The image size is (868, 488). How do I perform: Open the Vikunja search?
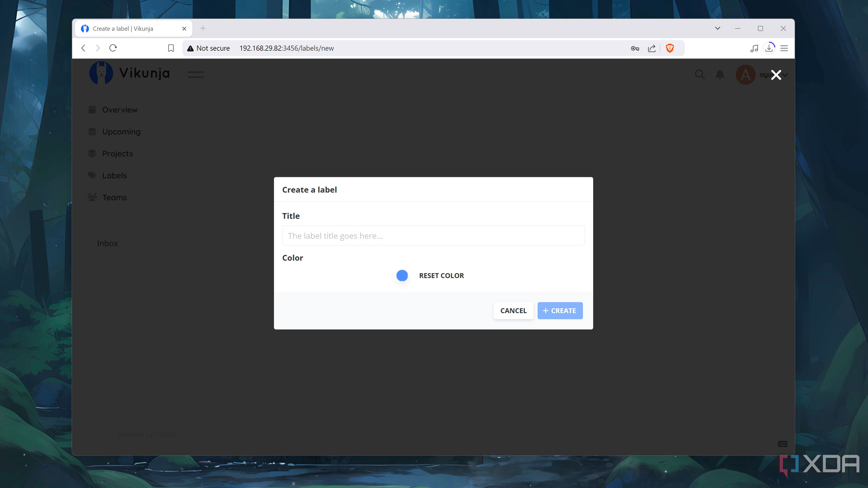pyautogui.click(x=700, y=75)
